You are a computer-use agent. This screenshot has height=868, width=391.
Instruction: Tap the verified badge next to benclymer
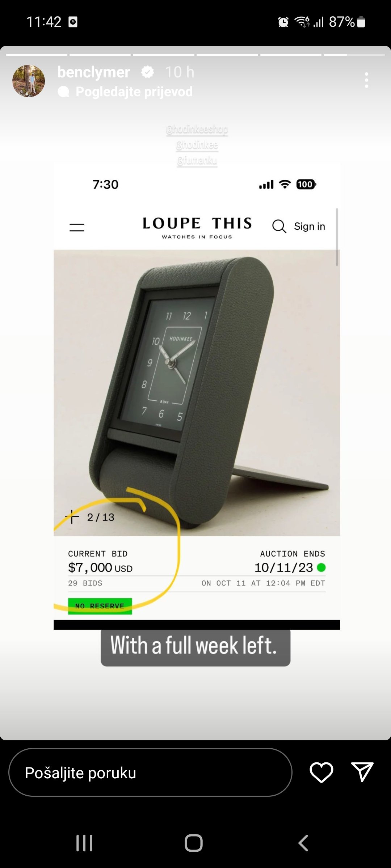pyautogui.click(x=147, y=72)
